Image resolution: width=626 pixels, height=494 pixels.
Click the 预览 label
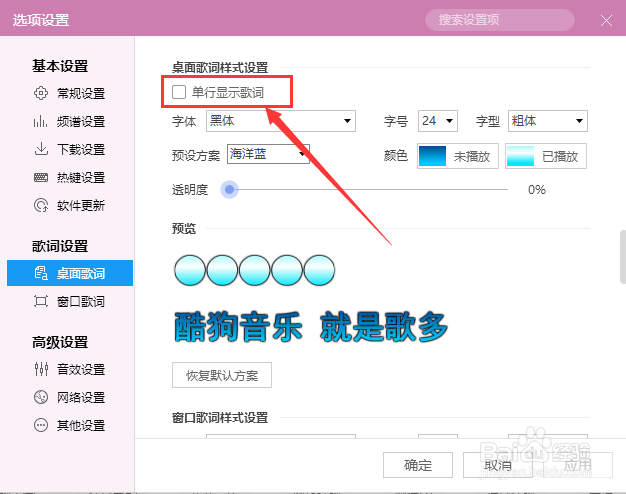[x=184, y=228]
